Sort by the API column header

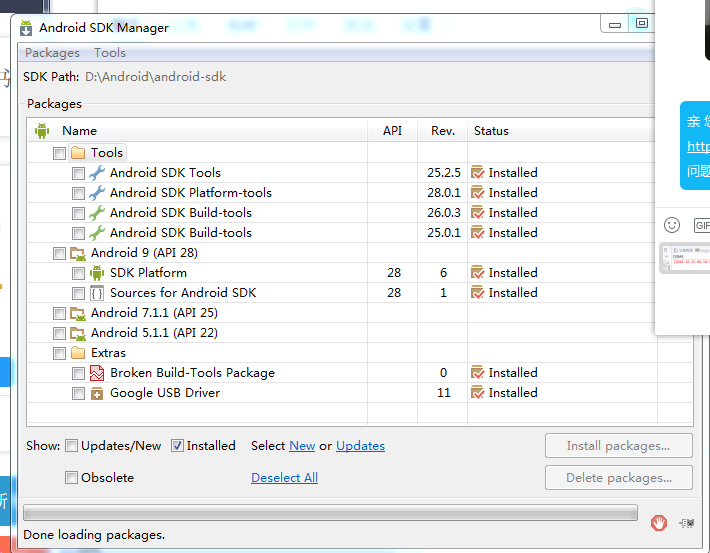point(393,131)
